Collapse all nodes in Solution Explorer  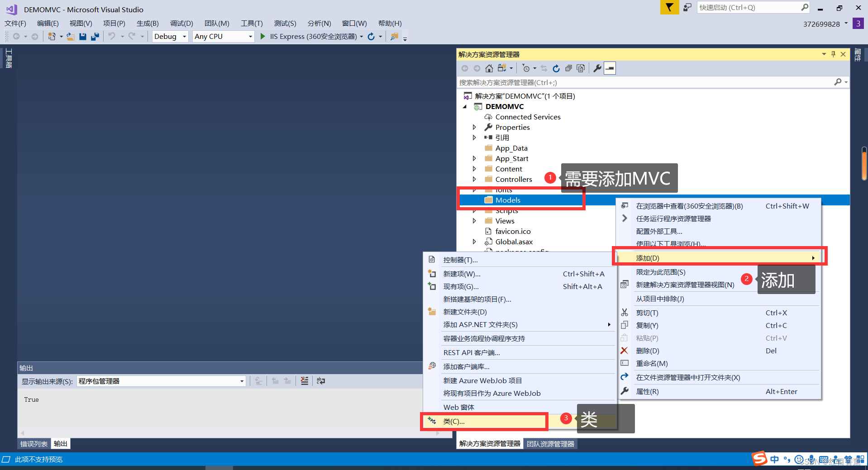tap(568, 68)
